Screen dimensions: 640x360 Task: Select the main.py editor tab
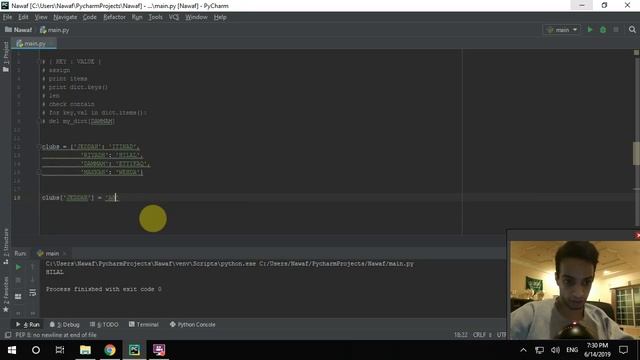34,43
